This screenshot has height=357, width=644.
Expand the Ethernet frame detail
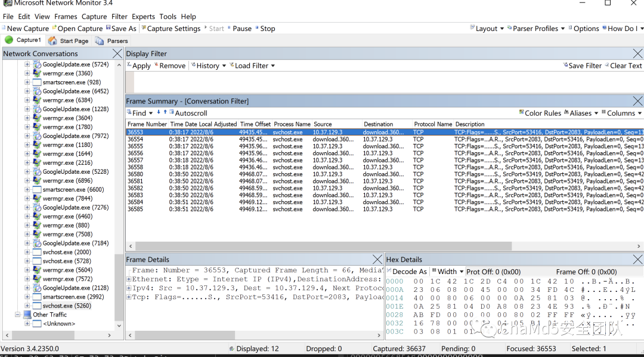pyautogui.click(x=129, y=279)
